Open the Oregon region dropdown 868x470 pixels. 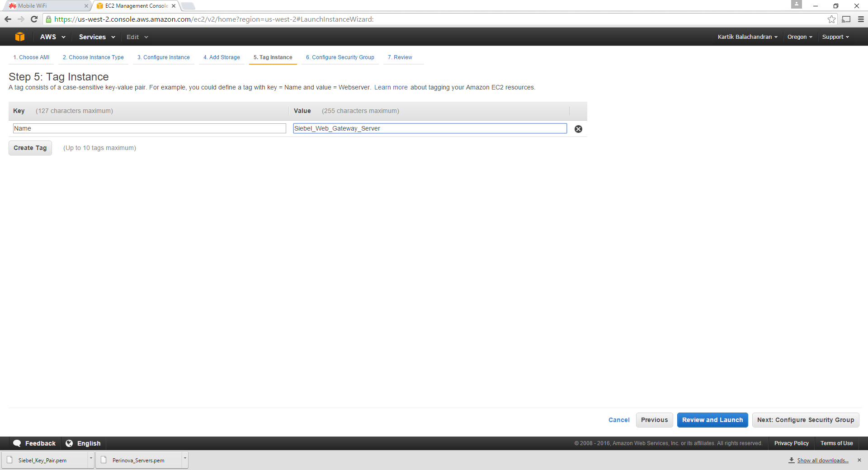(x=799, y=37)
